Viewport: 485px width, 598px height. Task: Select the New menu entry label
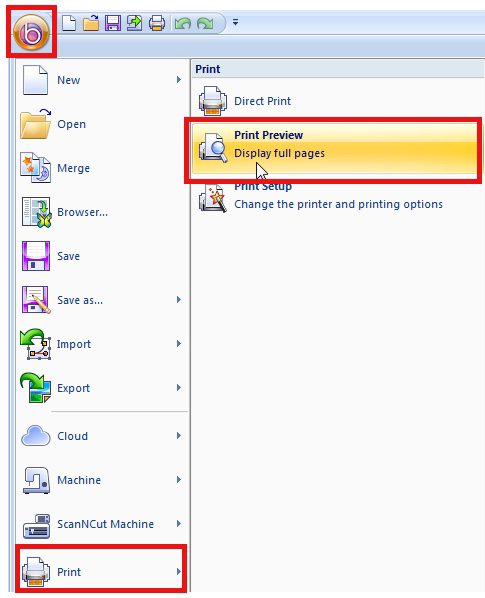pyautogui.click(x=69, y=80)
